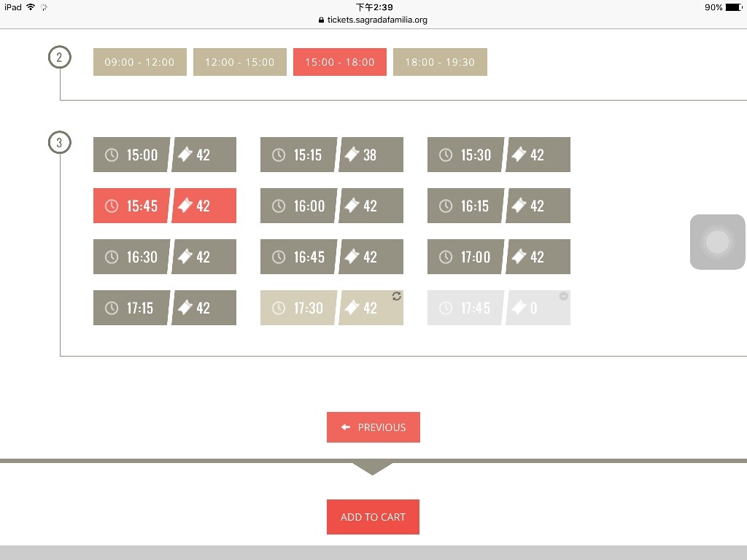The height and width of the screenshot is (560, 747).
Task: Open the 18:00 - 19:30 time range
Action: tap(440, 62)
